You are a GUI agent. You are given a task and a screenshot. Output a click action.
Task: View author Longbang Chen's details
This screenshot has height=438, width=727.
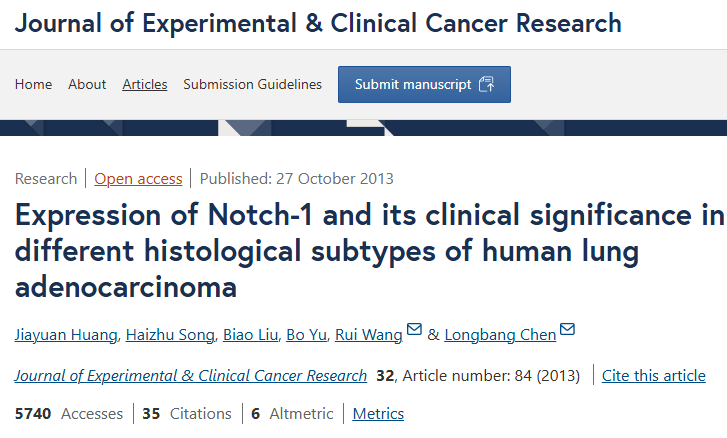point(500,335)
